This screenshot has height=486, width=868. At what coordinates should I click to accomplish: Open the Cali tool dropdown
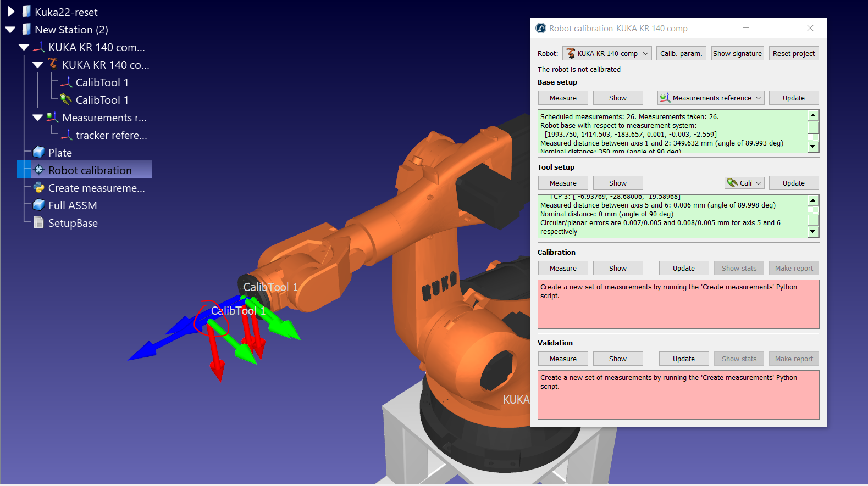click(744, 183)
